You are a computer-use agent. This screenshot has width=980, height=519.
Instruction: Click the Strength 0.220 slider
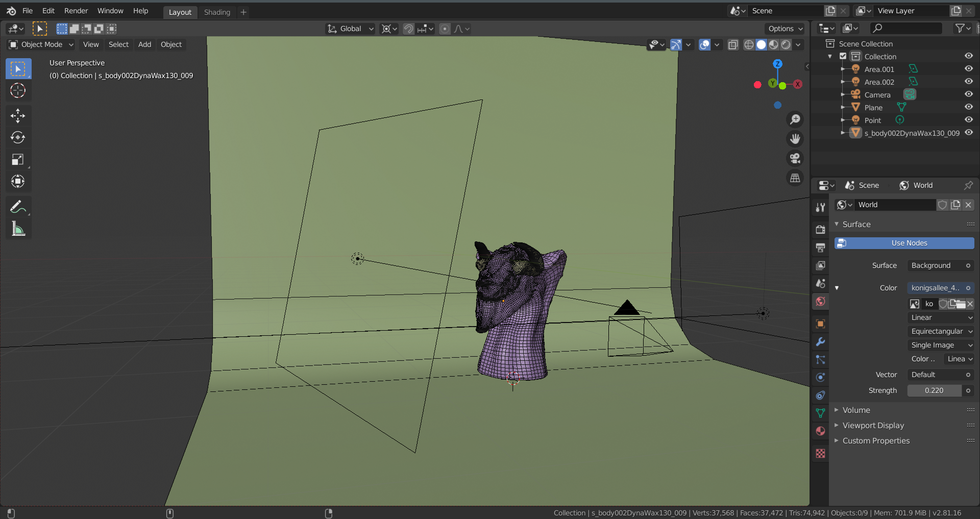(x=935, y=390)
